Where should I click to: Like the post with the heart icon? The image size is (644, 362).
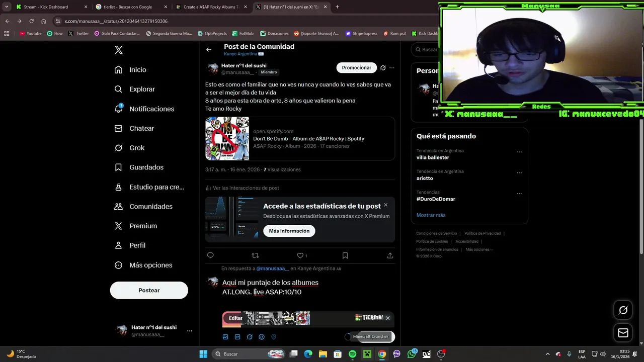[300, 255]
